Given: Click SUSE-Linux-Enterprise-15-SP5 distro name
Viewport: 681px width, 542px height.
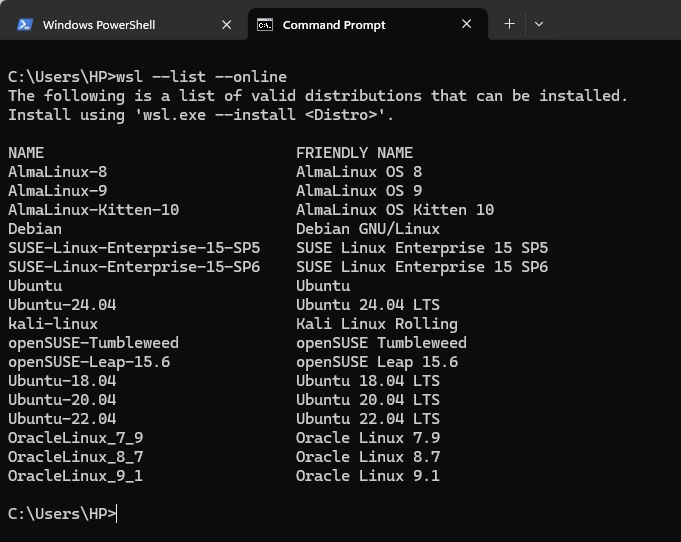Looking at the screenshot, I should [x=134, y=248].
